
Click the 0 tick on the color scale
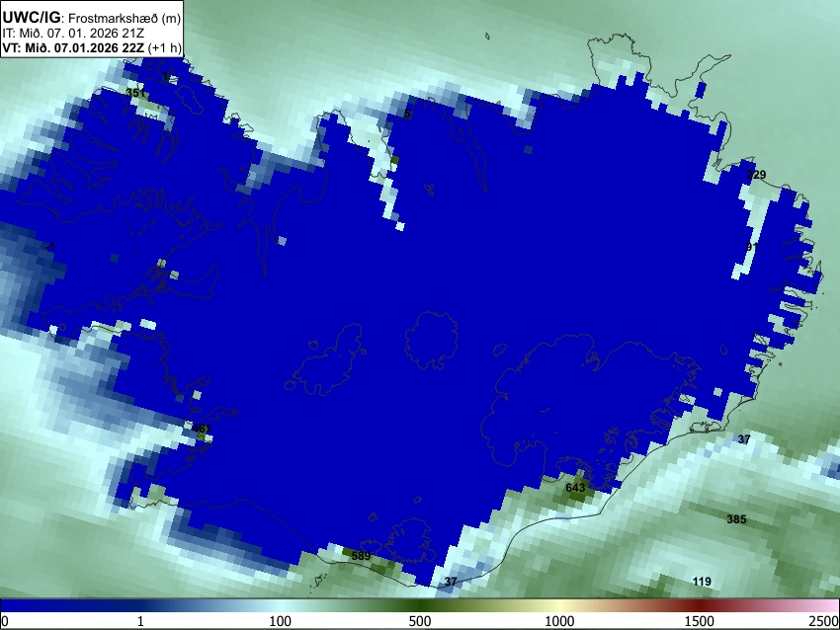[5, 621]
